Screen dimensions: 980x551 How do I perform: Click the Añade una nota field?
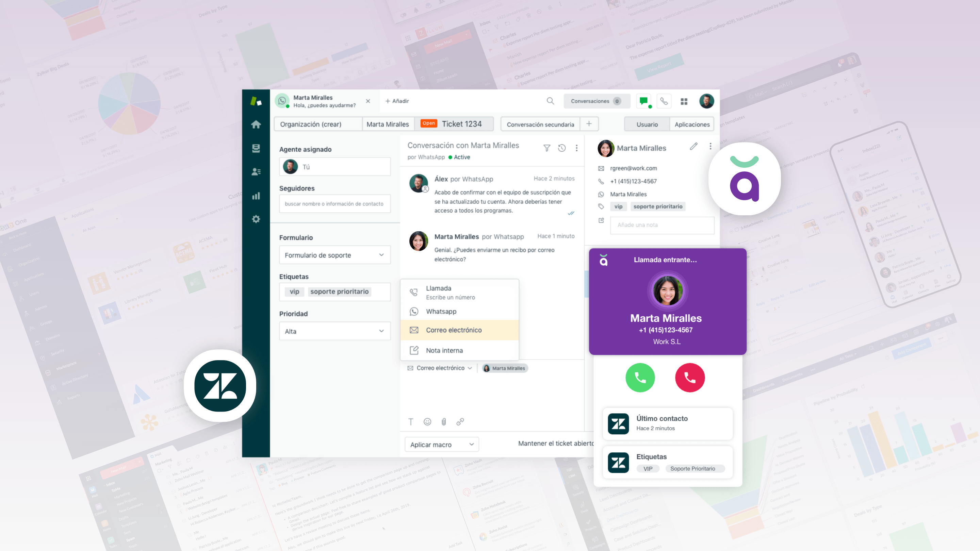point(662,225)
